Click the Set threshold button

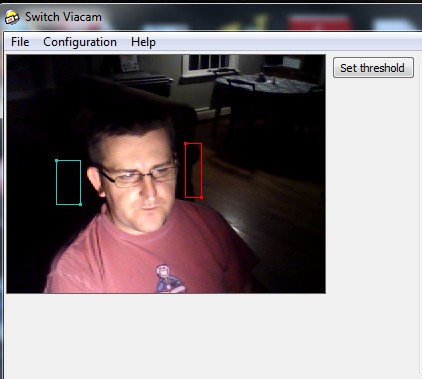(x=373, y=68)
